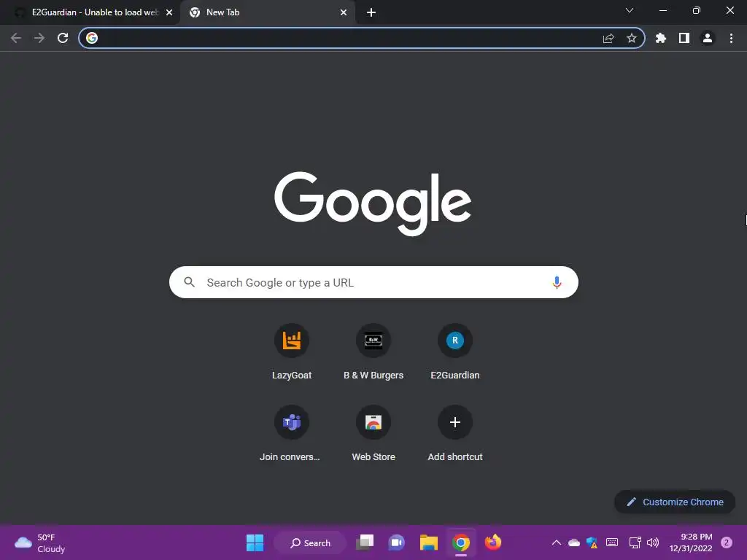Screen dimensions: 747x560
Task: Close the New Tab tab
Action: coord(344,12)
